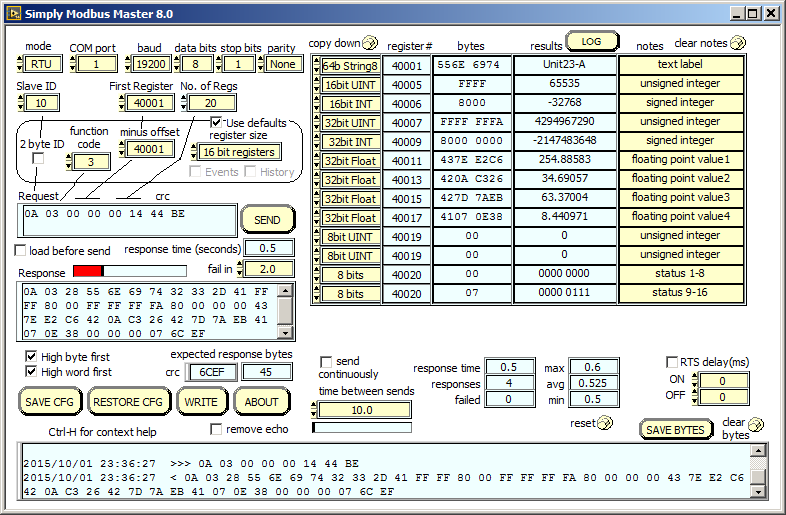
Task: Click the No. of Regs field 20
Action: (211, 103)
